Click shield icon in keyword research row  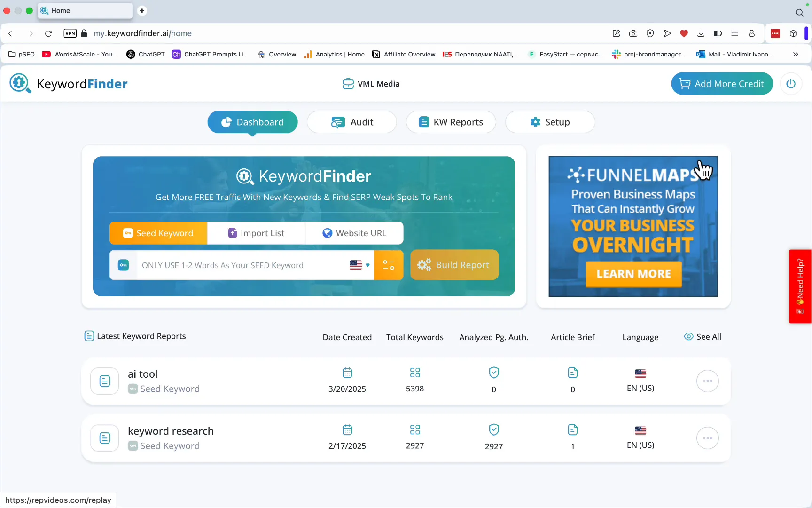point(494,429)
